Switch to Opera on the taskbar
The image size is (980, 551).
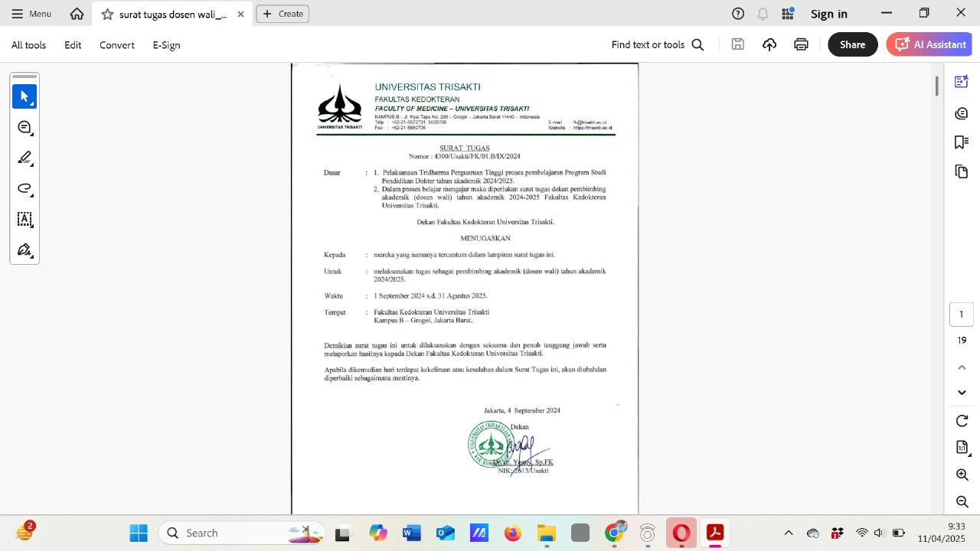[x=681, y=533]
